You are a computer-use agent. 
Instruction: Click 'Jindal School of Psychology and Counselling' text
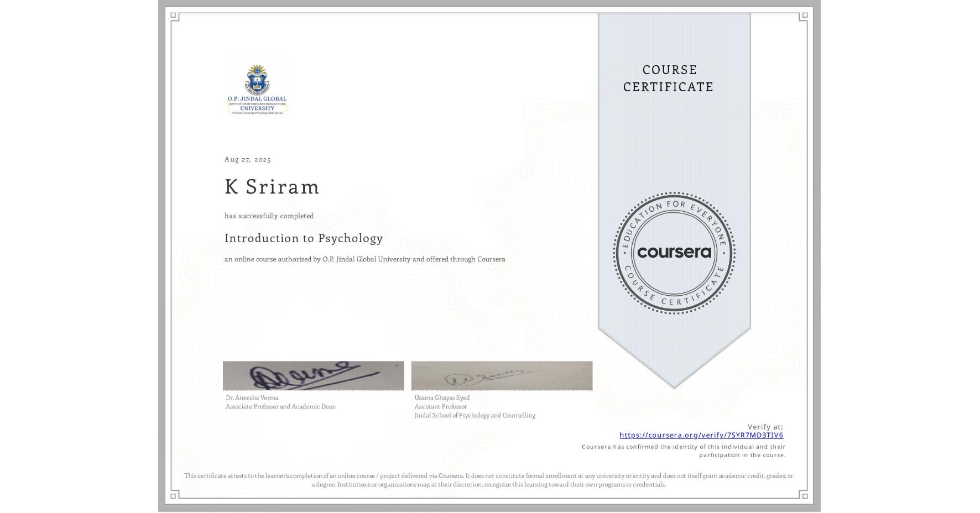(475, 415)
